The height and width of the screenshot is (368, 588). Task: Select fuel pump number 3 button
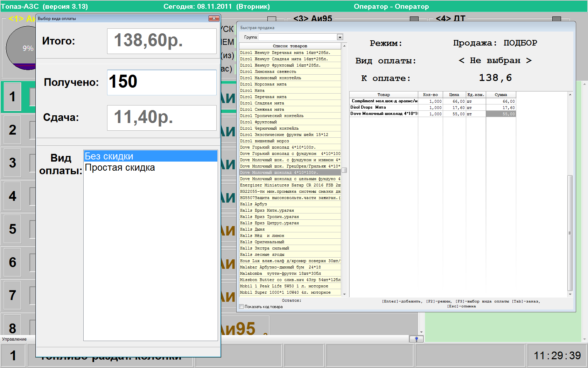tap(13, 163)
